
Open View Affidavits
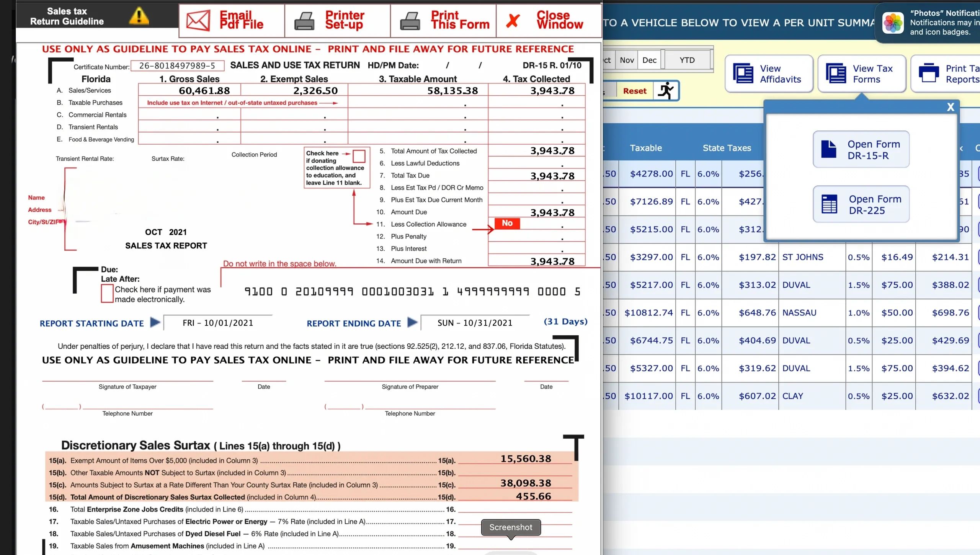point(769,73)
